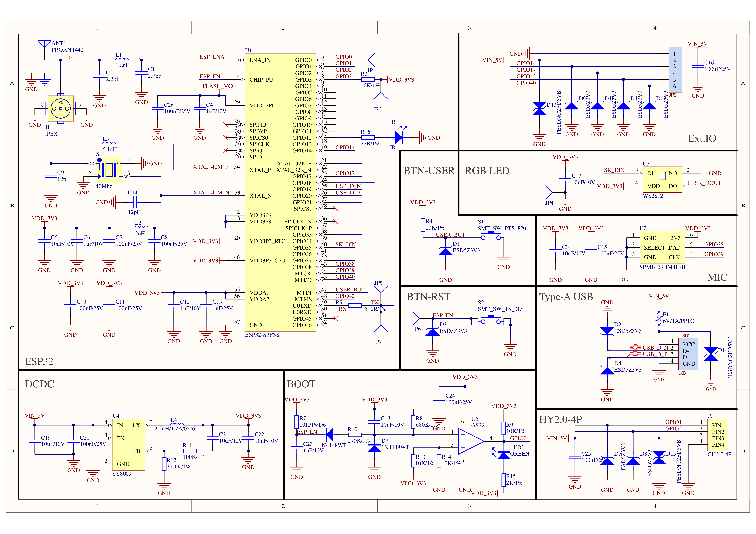Click the 'PROANT440' antenna value text
756x534 pixels.
[x=67, y=50]
